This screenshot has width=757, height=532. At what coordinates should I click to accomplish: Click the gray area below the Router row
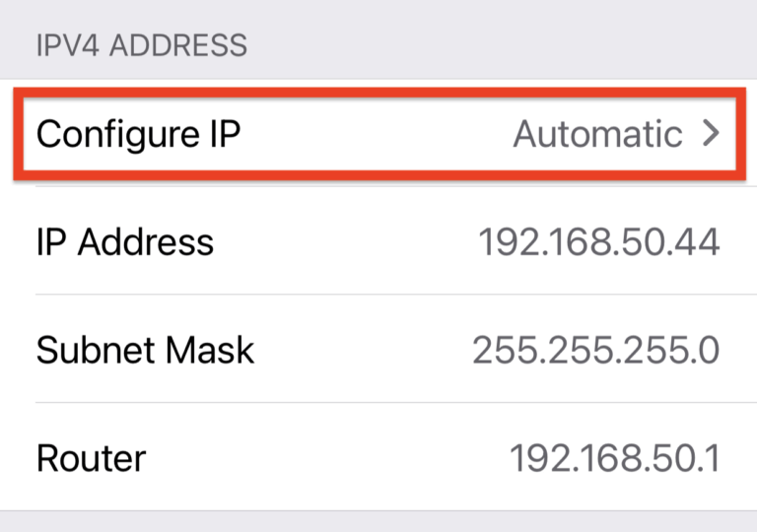378,523
